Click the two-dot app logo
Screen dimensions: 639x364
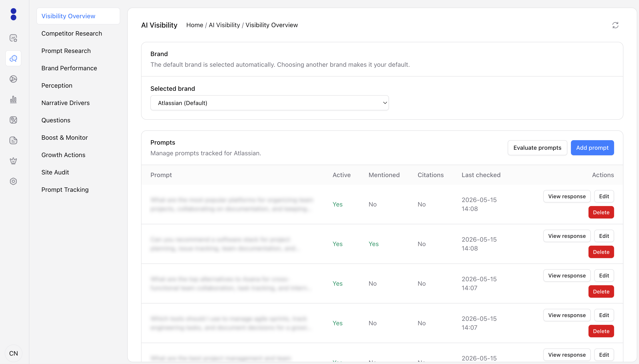tap(14, 14)
